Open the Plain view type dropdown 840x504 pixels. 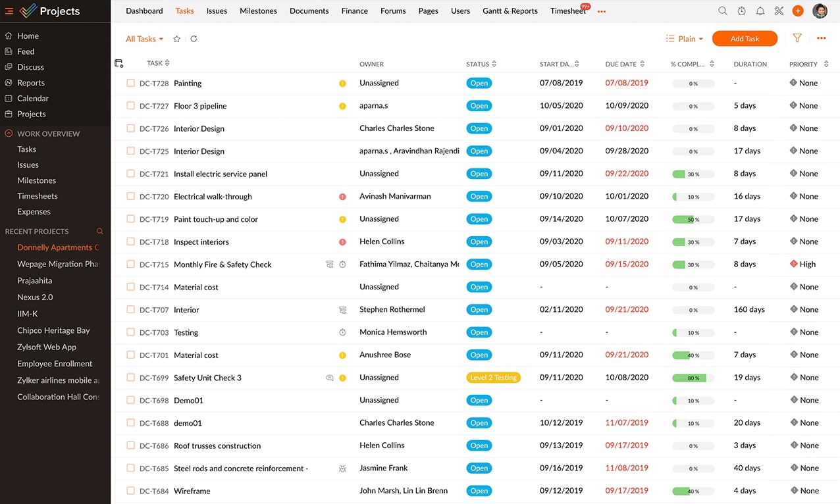point(685,39)
